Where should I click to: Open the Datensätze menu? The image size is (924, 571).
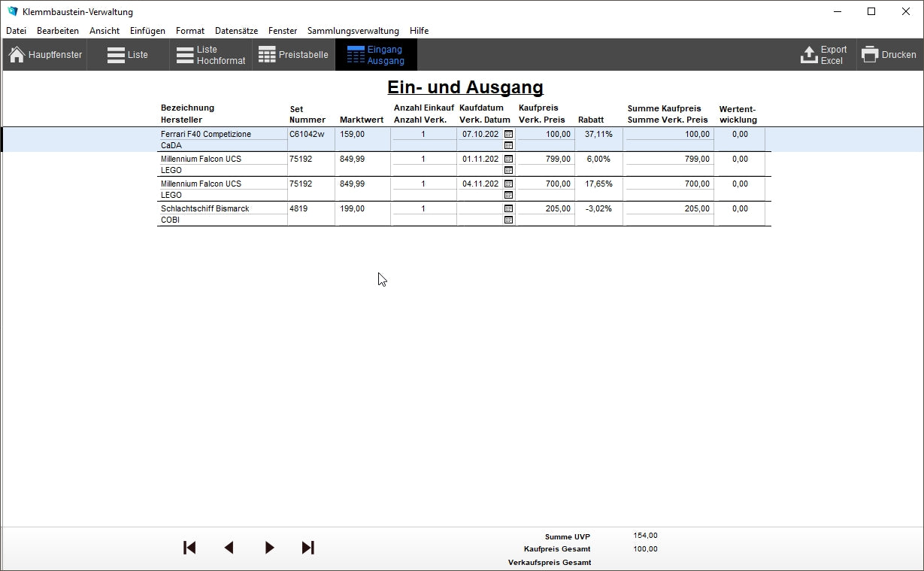(236, 31)
